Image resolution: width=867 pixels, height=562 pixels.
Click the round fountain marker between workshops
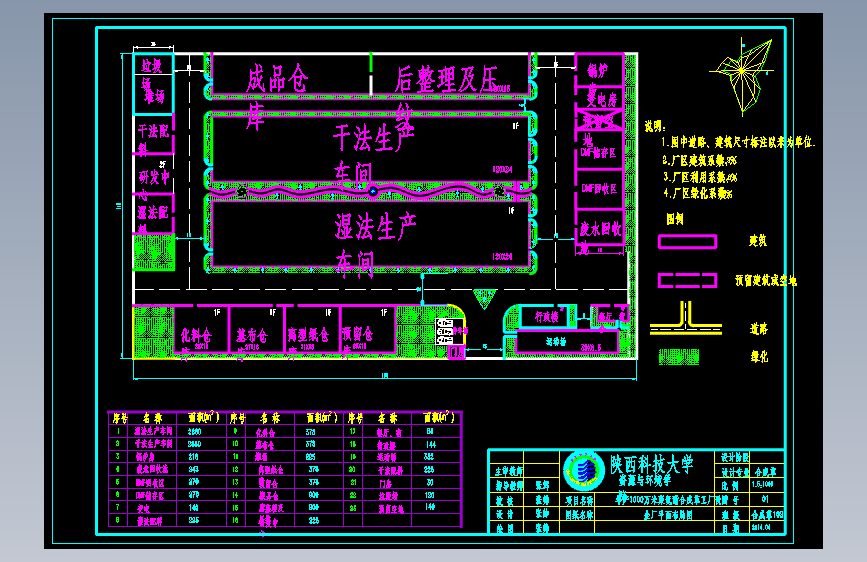373,191
